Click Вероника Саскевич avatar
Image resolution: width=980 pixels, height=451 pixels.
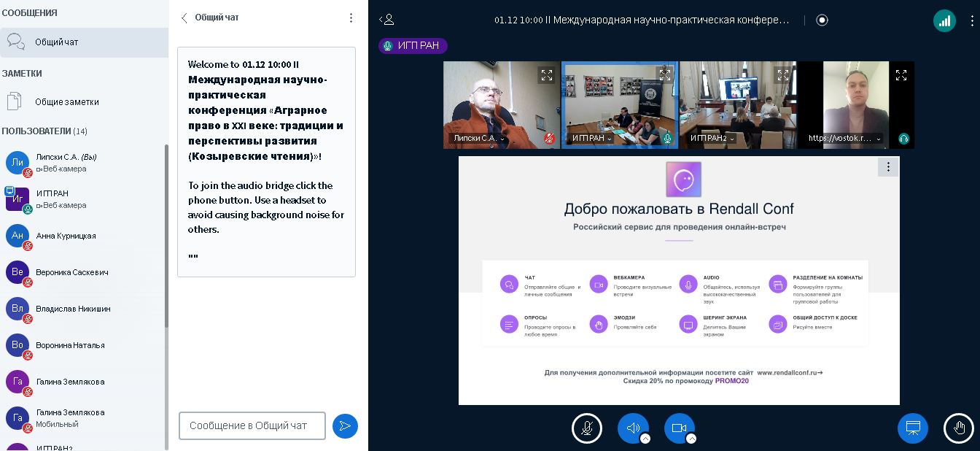(x=17, y=272)
